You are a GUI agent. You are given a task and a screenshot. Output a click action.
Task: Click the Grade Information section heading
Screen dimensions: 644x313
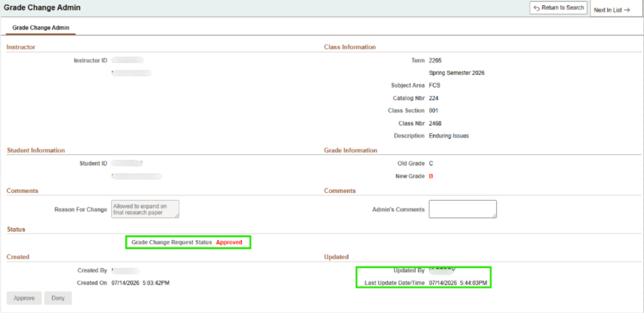(351, 150)
